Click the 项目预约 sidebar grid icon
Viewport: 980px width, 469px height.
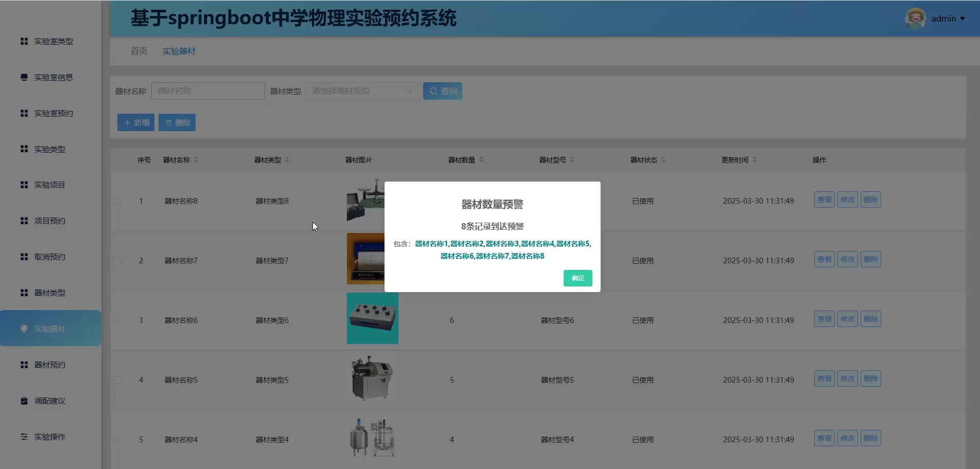coord(24,221)
